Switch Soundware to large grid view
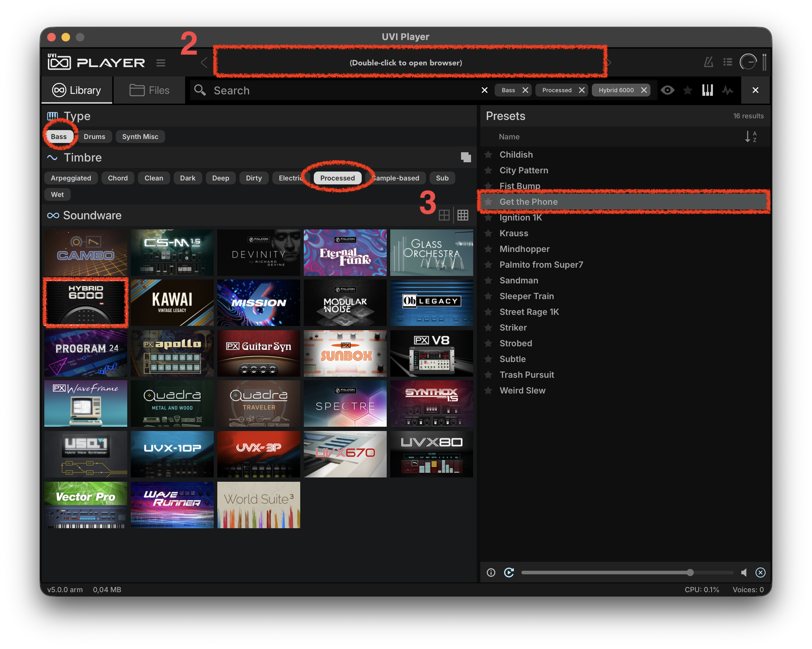Screen dimensions: 812x649 (444, 215)
